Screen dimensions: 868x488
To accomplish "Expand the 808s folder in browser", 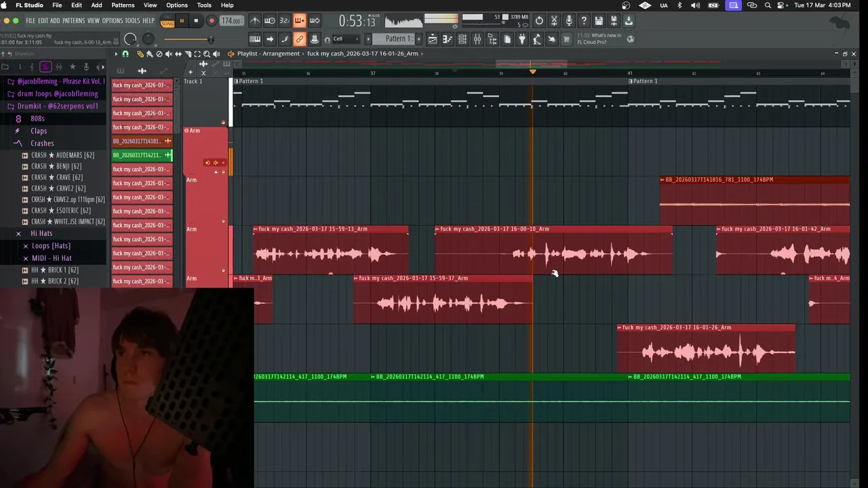I will [x=37, y=119].
